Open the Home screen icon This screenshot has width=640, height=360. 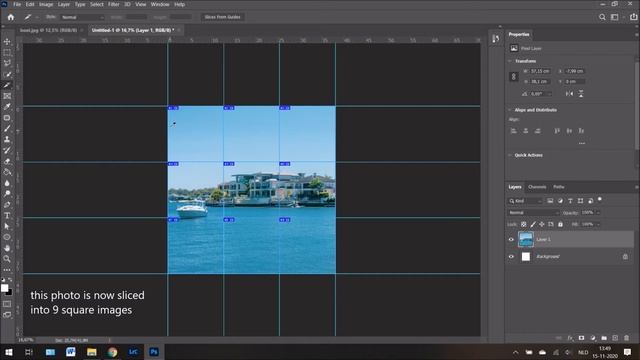coord(11,17)
